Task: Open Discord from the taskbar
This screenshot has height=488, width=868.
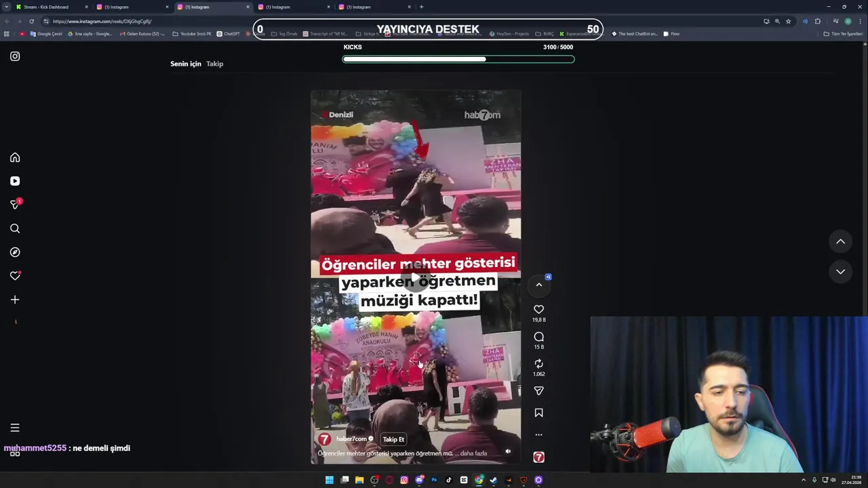Action: click(x=419, y=480)
